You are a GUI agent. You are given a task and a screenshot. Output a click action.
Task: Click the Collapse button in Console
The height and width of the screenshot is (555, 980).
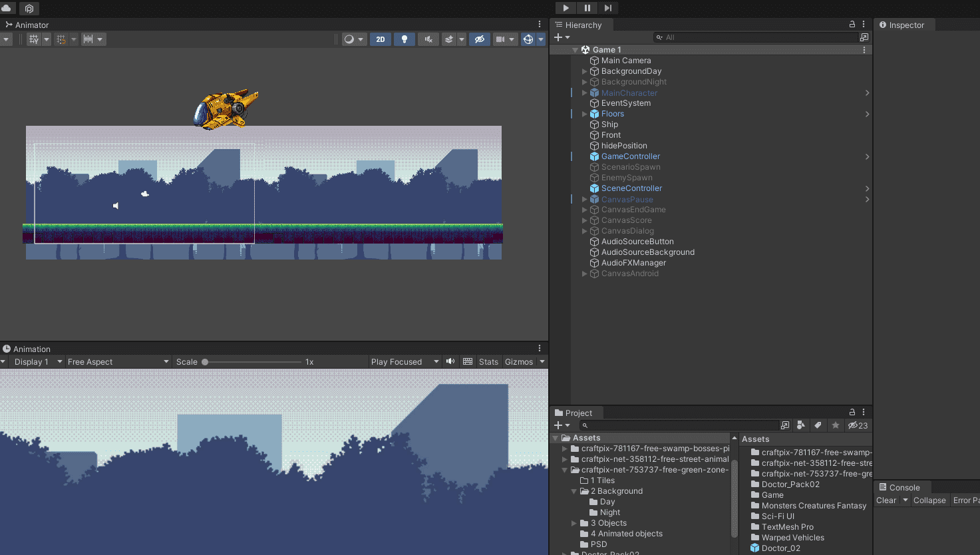click(929, 500)
